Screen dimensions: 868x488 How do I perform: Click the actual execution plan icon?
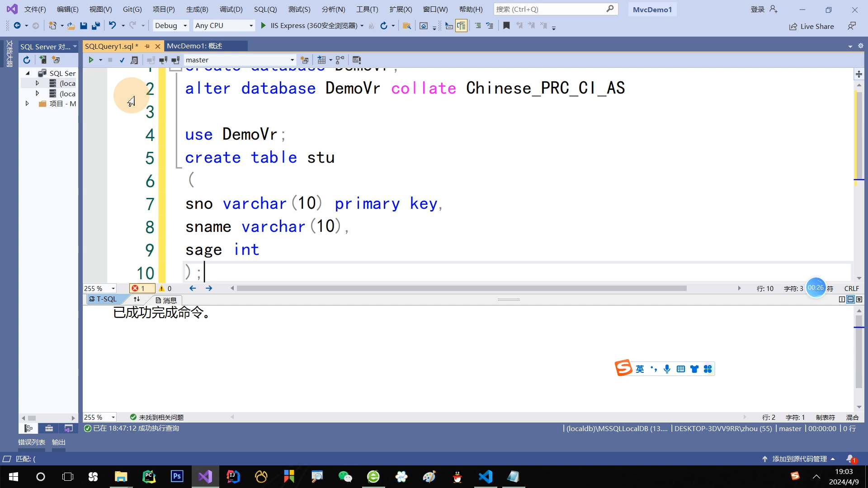[x=340, y=60]
